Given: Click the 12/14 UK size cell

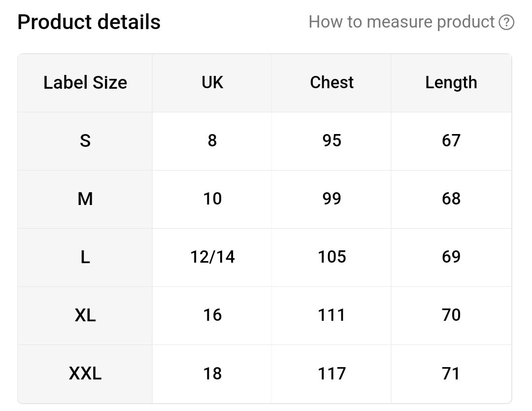Looking at the screenshot, I should click(x=212, y=257).
